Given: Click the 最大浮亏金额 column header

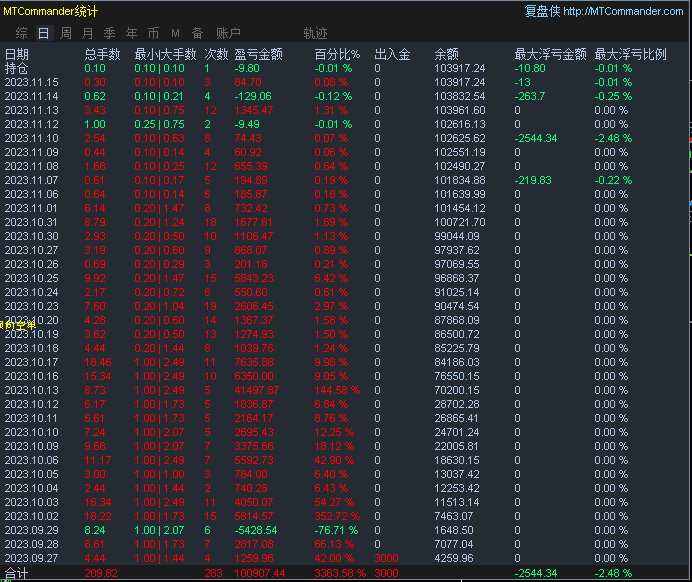Looking at the screenshot, I should [550, 54].
